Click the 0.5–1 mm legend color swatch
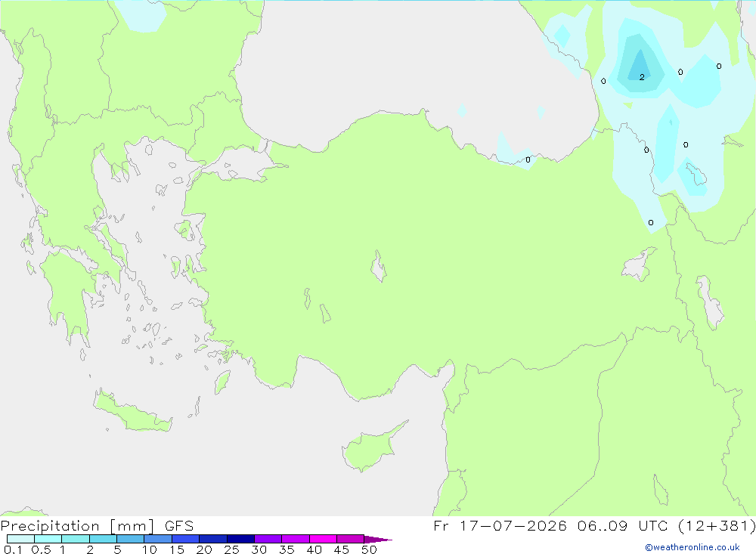756x554 pixels. 48,539
